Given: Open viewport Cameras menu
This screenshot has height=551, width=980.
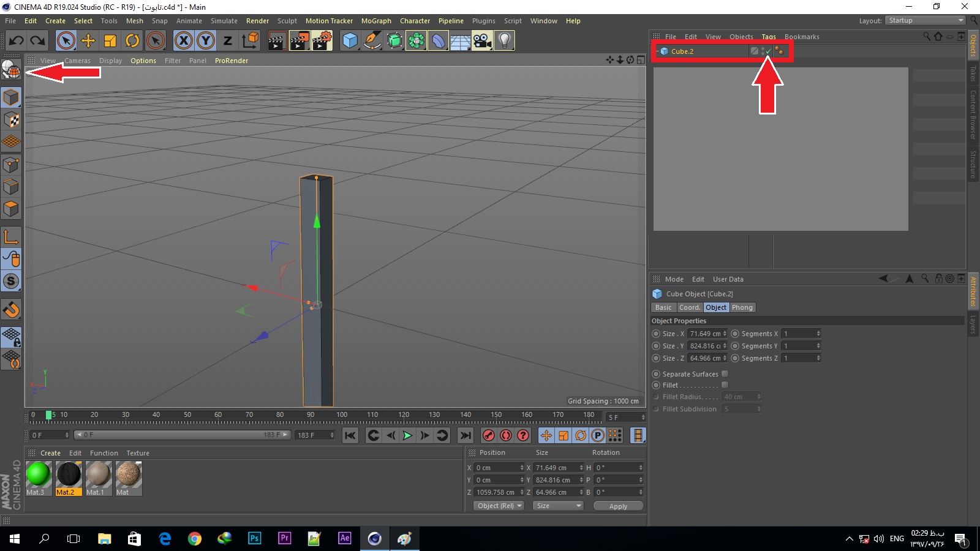Looking at the screenshot, I should [x=77, y=61].
